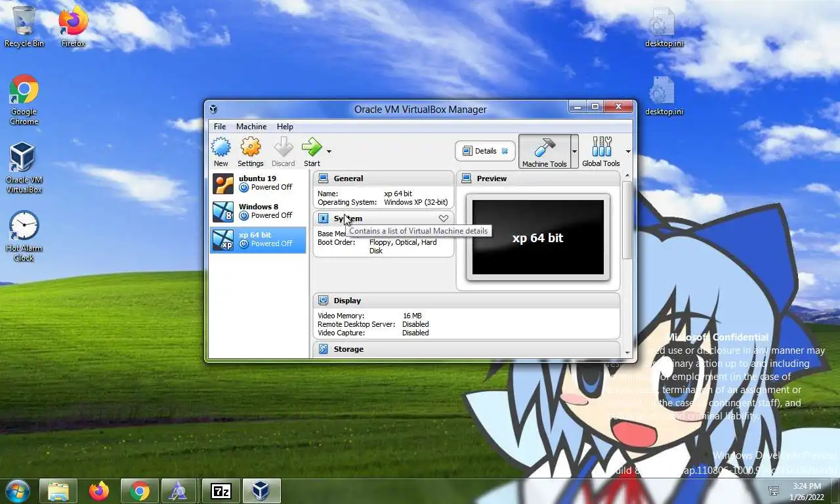Click the Windows 8 OS icon
The image size is (840, 504).
tap(223, 212)
